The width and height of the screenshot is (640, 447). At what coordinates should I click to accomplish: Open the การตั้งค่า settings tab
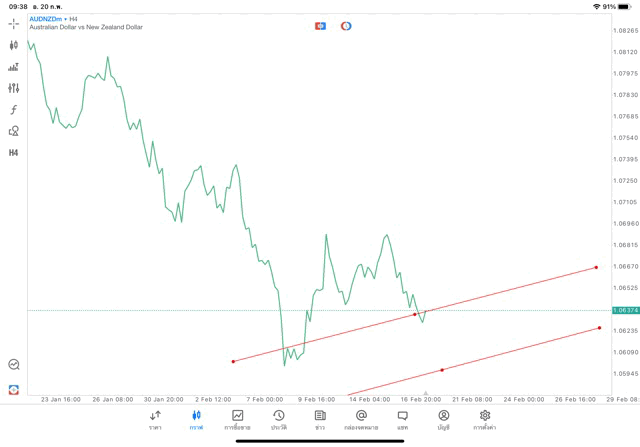click(485, 419)
